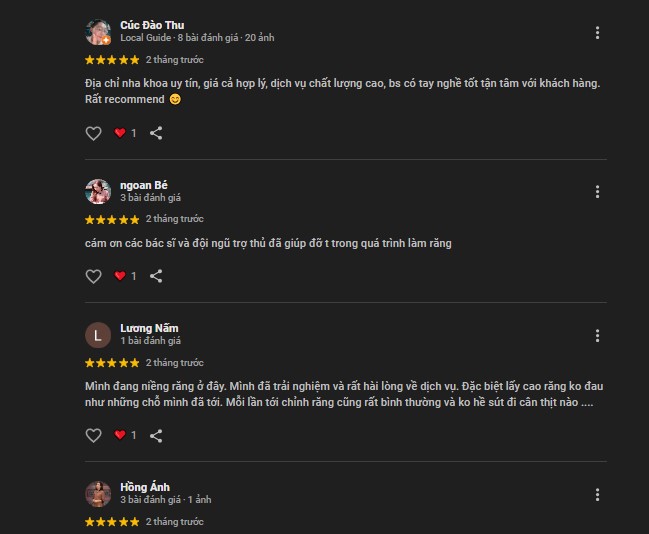Share Cúc Đào Thu's review

click(156, 132)
